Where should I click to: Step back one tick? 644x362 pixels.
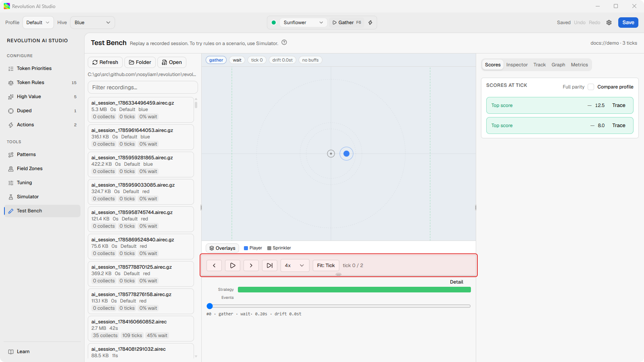tap(214, 265)
